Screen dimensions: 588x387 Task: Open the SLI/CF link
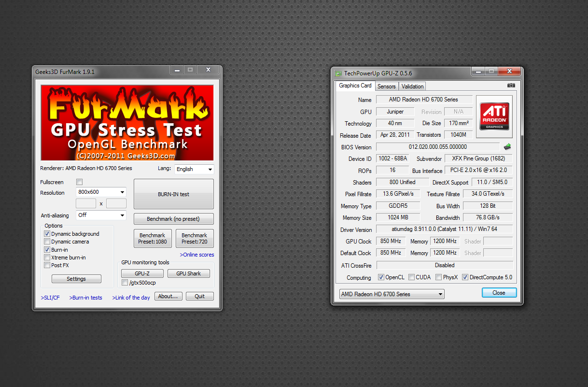click(x=51, y=298)
